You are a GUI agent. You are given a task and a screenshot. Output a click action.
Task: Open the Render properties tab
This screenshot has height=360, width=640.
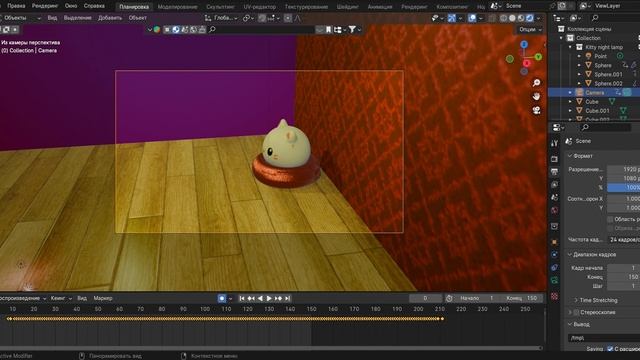[554, 158]
